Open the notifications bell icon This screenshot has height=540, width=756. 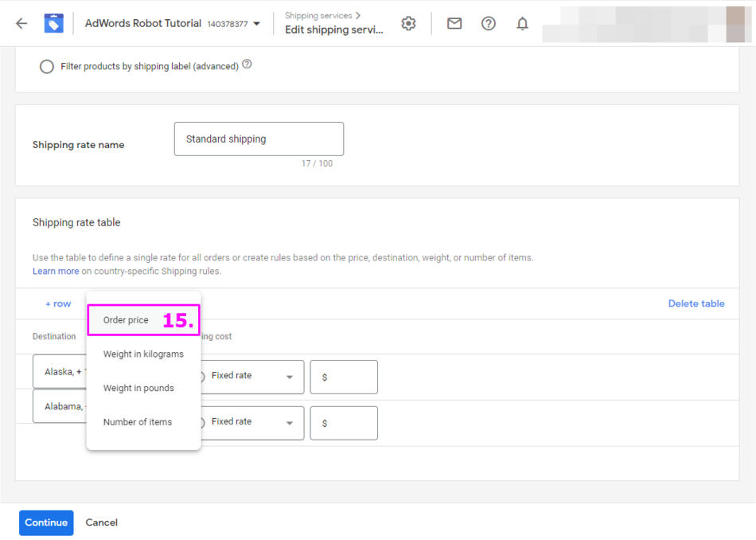click(x=522, y=23)
